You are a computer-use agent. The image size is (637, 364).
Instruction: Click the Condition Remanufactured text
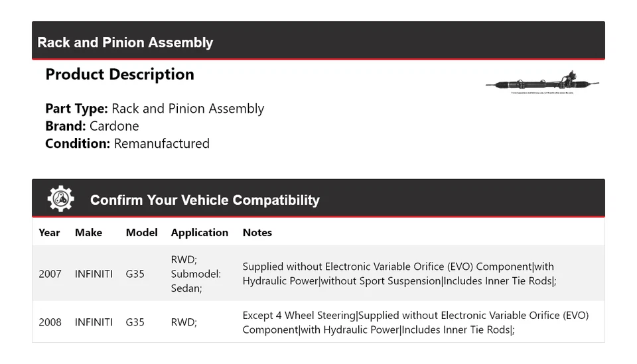(x=127, y=143)
